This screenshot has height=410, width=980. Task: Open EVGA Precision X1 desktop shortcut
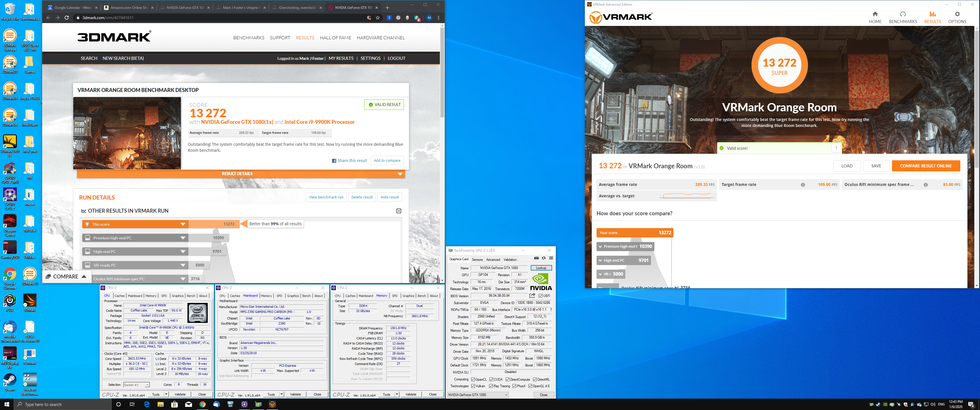pos(30,331)
